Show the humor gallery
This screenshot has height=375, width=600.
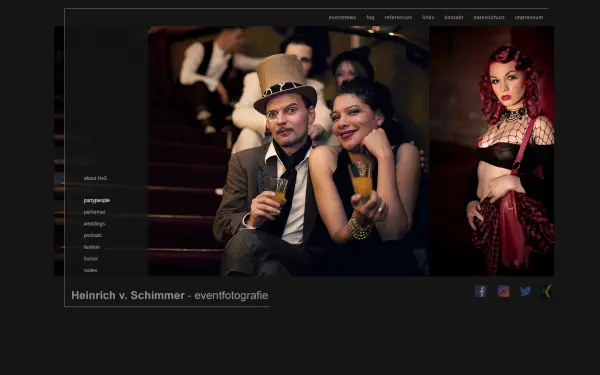click(x=91, y=259)
